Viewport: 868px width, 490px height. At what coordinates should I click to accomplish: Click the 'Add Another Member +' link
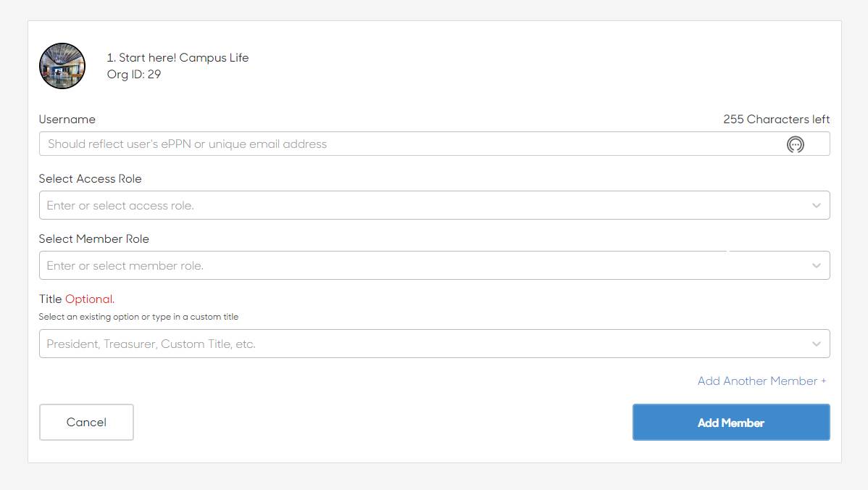761,381
